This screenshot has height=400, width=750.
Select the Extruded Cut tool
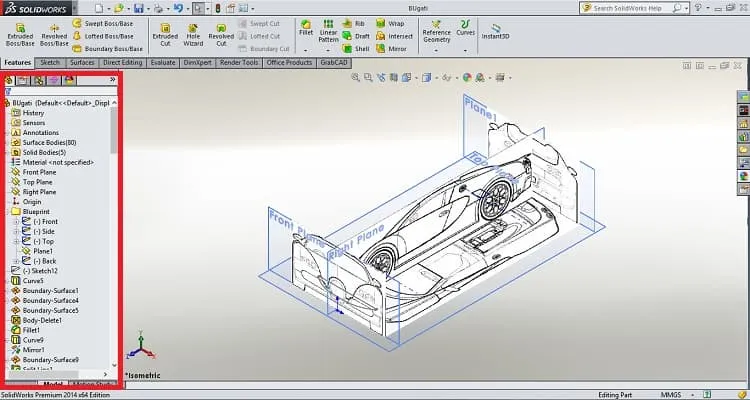(165, 34)
